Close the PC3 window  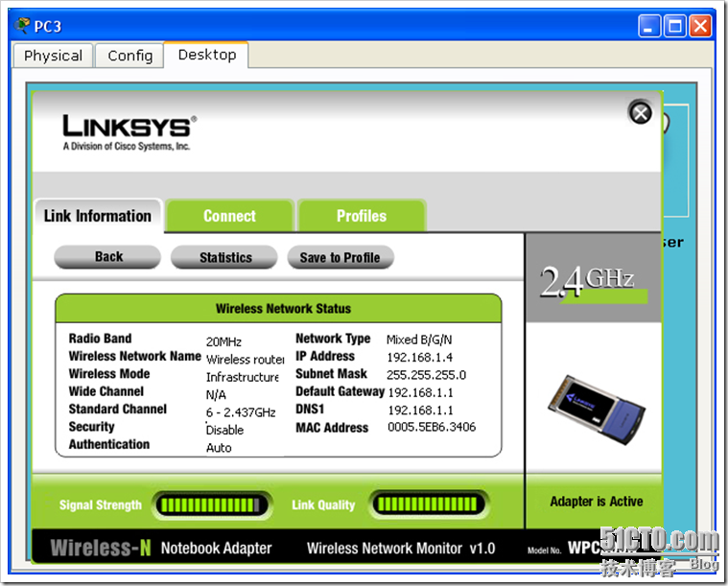(x=700, y=26)
